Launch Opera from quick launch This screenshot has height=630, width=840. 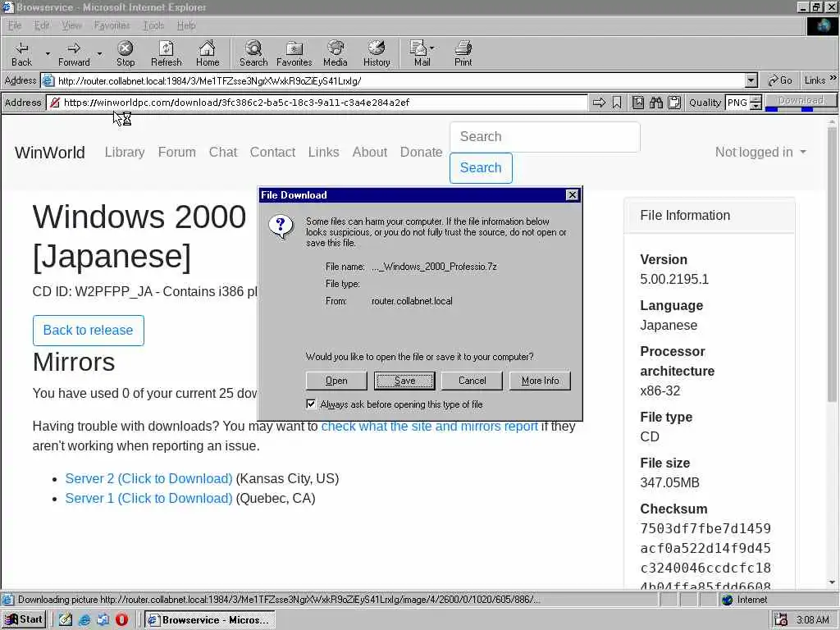(x=121, y=620)
